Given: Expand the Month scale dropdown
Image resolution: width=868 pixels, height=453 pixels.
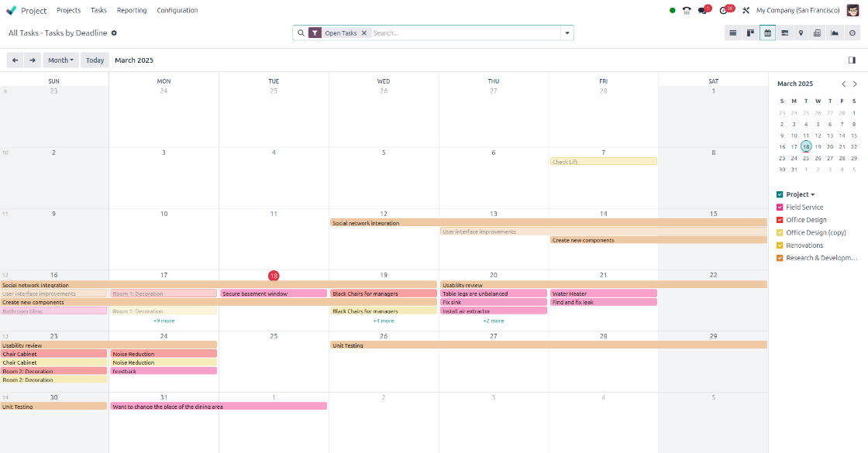Looking at the screenshot, I should pyautogui.click(x=60, y=60).
